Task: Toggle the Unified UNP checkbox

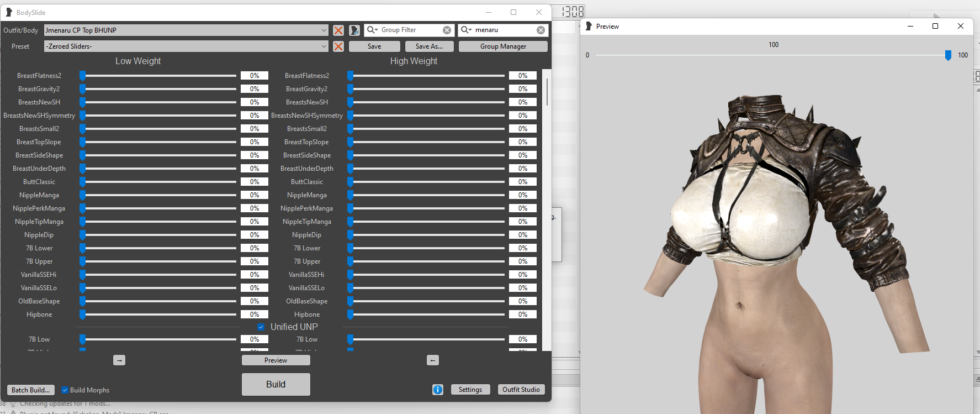Action: (x=261, y=327)
